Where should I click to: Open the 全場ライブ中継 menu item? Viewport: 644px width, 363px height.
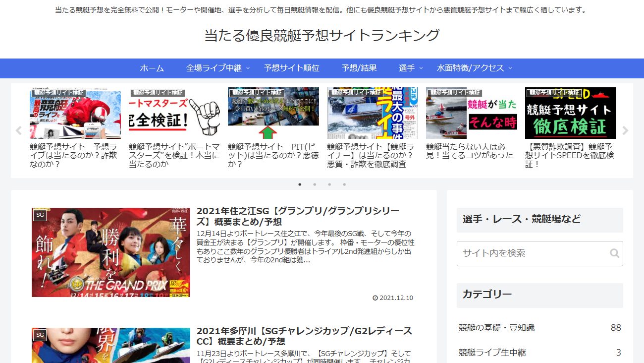214,68
